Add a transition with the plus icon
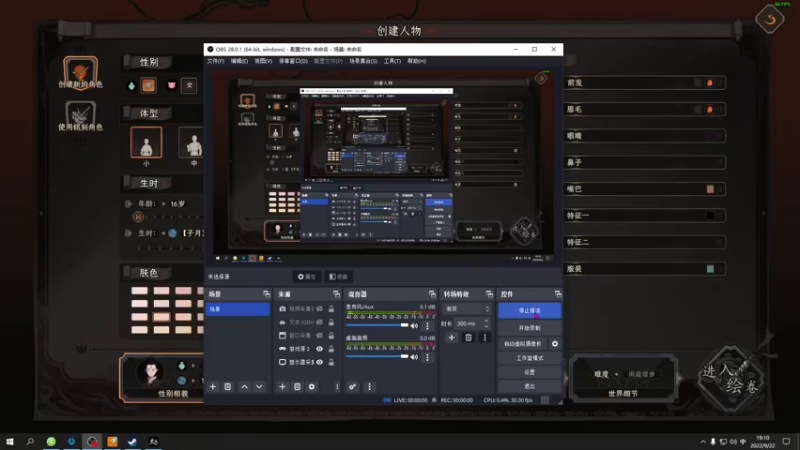 coord(452,338)
